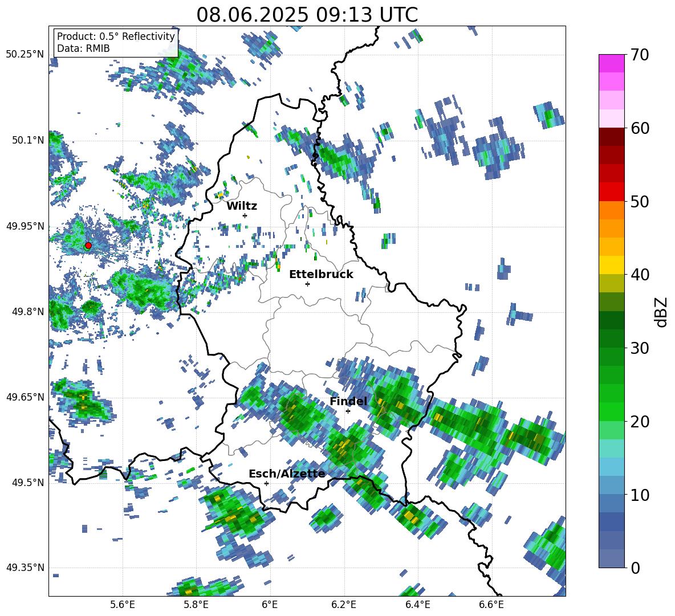Click the 5.6°E longitude label
675x616 pixels.
click(x=123, y=605)
